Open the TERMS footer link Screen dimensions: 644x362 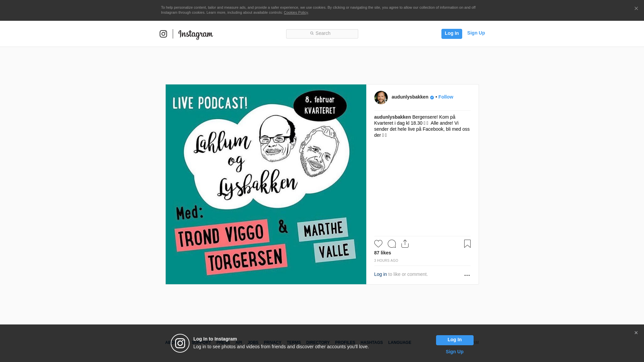click(294, 343)
